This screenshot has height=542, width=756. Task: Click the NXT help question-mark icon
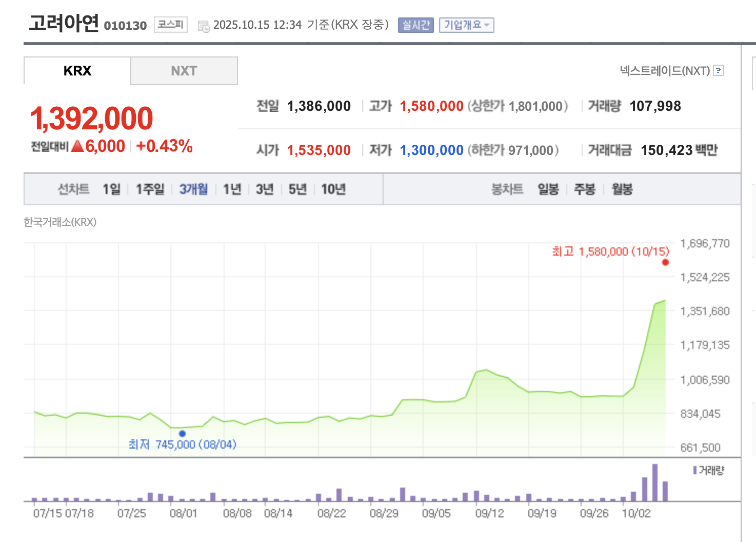point(719,70)
